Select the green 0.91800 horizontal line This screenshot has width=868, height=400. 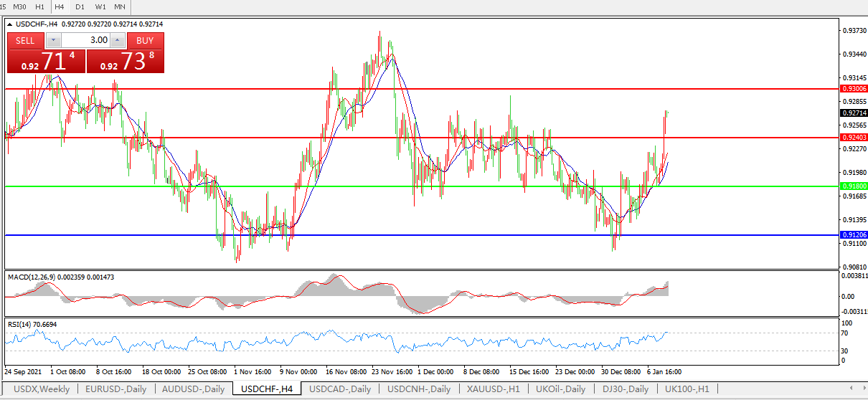coord(430,186)
